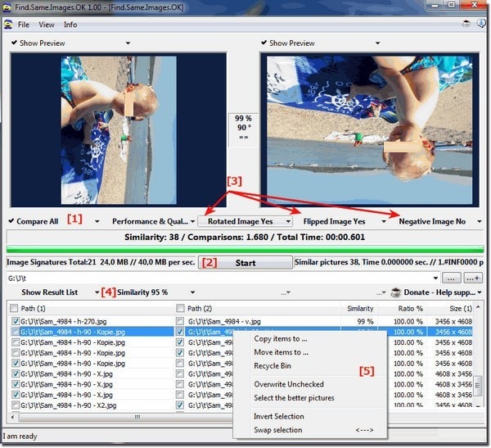Image resolution: width=491 pixels, height=448 pixels.
Task: Choose Move items to ... from context menu
Action: click(x=282, y=352)
